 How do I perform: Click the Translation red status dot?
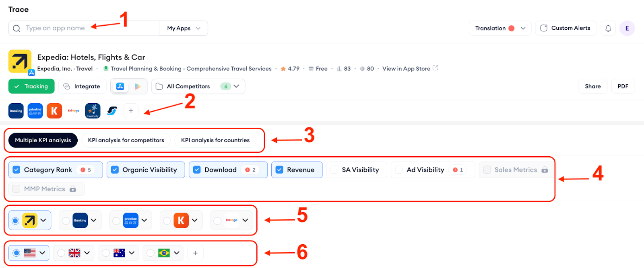tap(512, 28)
